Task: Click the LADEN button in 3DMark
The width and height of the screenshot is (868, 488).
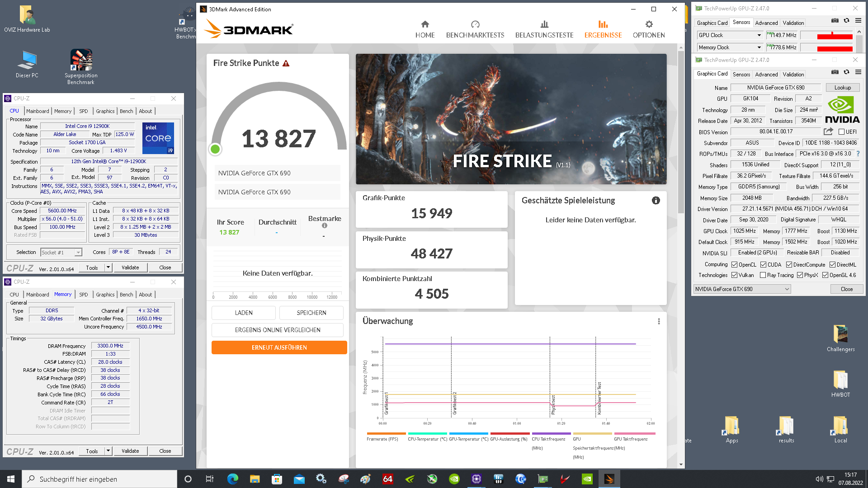Action: click(244, 313)
